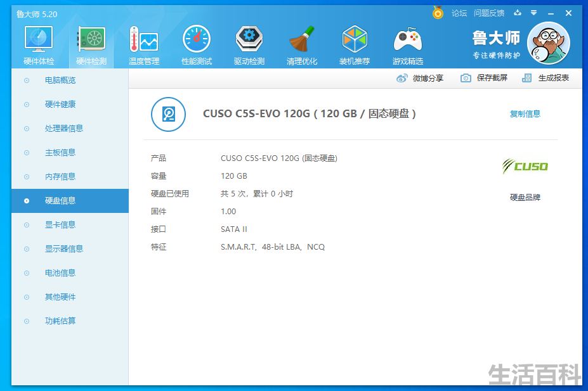Select 功耗估算 in the sidebar
The width and height of the screenshot is (588, 391).
70,321
